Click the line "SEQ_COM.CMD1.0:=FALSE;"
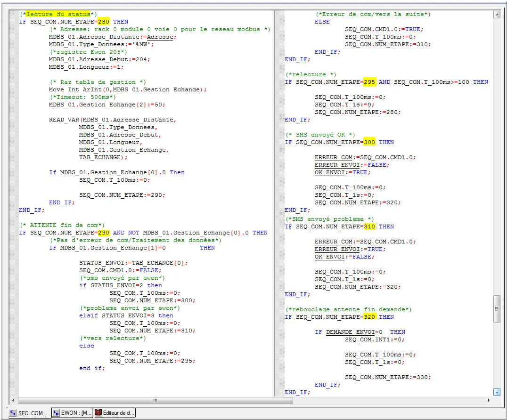 (120, 270)
